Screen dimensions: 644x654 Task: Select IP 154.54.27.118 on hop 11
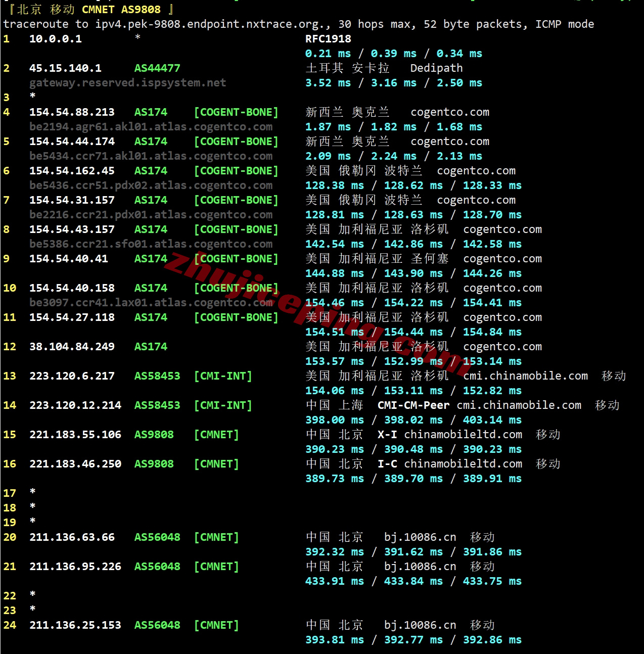tap(72, 317)
